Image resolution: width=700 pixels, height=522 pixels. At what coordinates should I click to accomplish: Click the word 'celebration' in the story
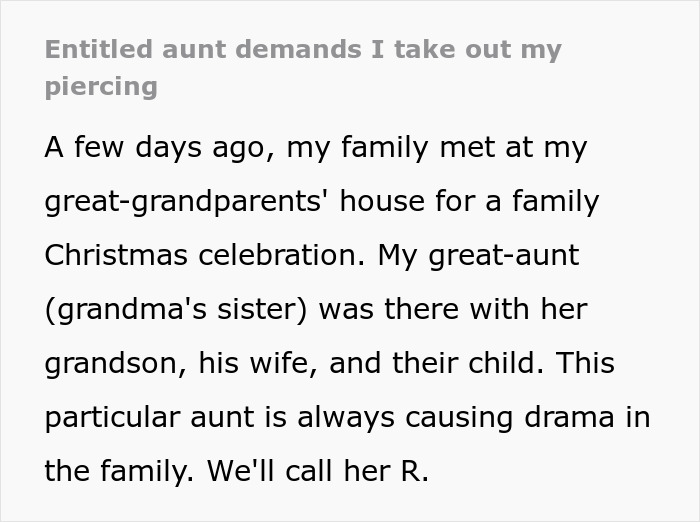(282, 255)
